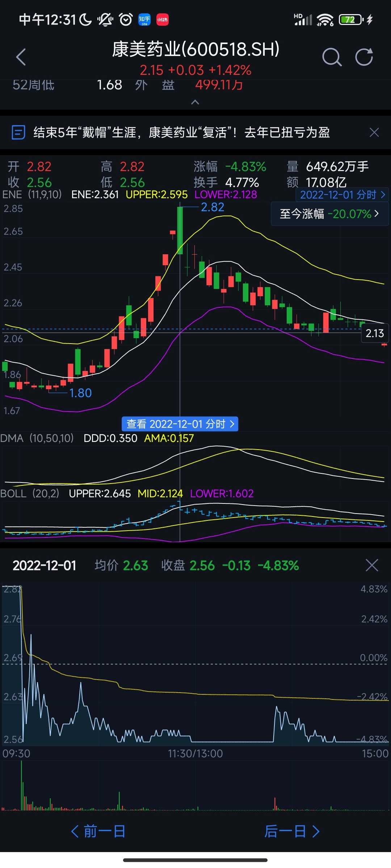Image resolution: width=391 pixels, height=868 pixels.
Task: Tap battery indicator in status bar
Action: pyautogui.click(x=351, y=20)
